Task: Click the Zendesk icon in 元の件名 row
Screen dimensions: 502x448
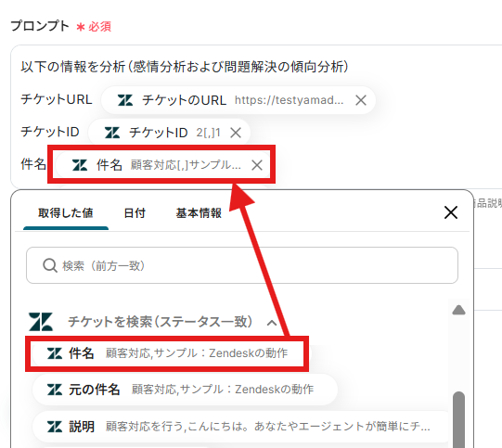Action: click(55, 390)
